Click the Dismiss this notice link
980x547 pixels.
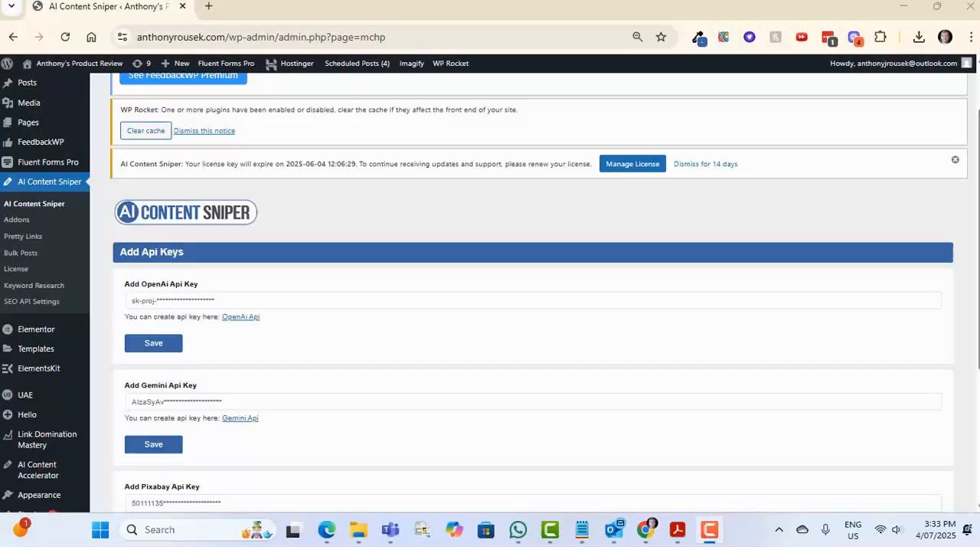click(204, 131)
